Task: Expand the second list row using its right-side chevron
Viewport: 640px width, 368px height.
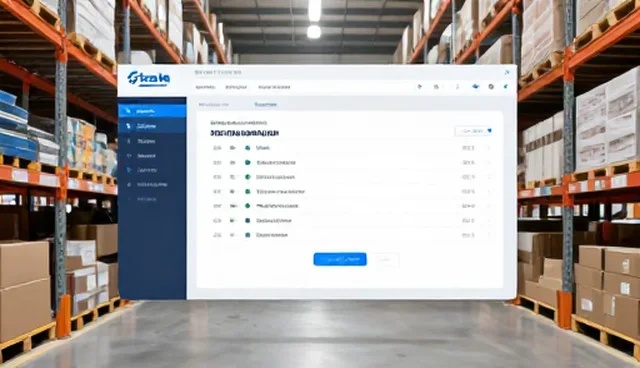Action: pyautogui.click(x=488, y=162)
